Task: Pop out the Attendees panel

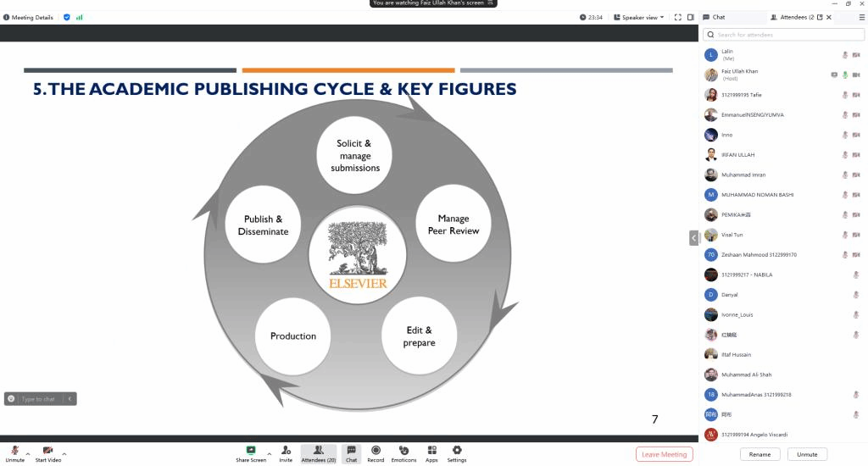Action: [x=820, y=17]
